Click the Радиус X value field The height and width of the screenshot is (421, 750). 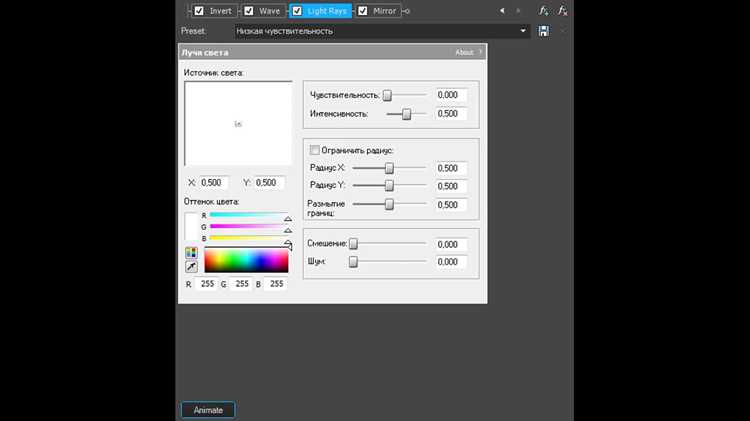point(451,168)
